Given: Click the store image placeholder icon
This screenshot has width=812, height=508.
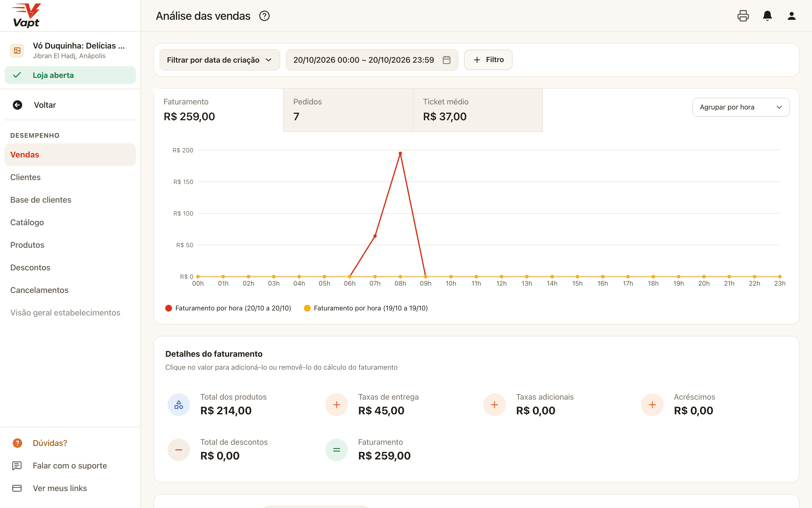Looking at the screenshot, I should [17, 51].
